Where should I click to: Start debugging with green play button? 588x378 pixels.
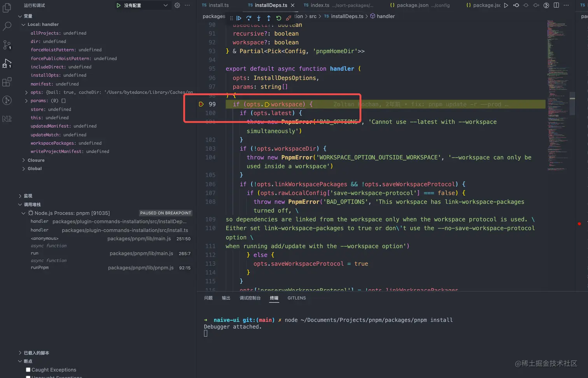click(119, 5)
